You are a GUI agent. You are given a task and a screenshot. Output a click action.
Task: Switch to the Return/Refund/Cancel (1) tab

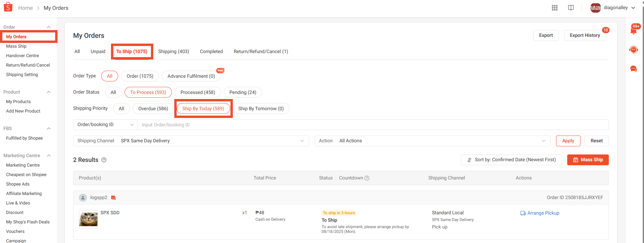[261, 51]
